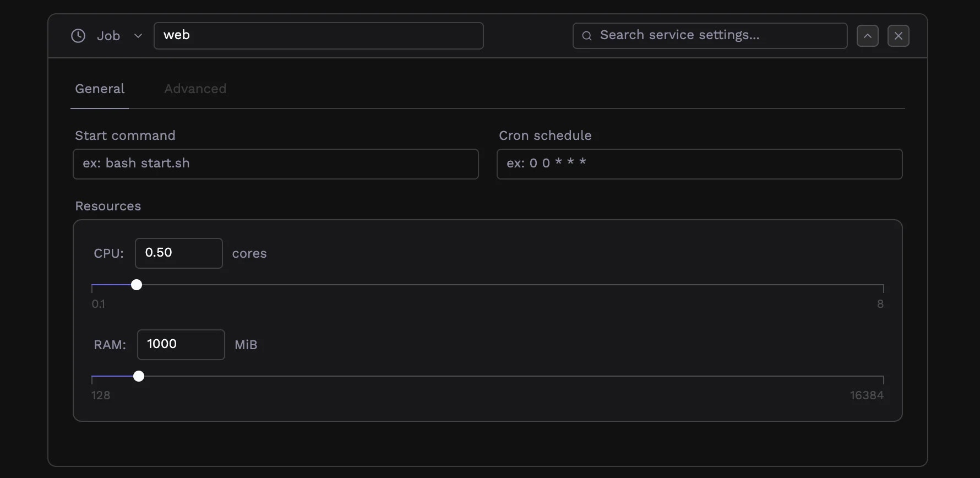Screen dimensions: 980x478
Task: Open the Job type dropdown chevron
Action: 138,36
